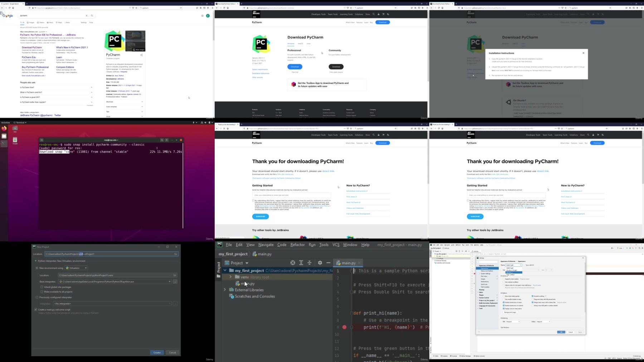This screenshot has width=644, height=362.
Task: Open gear options in dark Project panel
Action: click(x=320, y=263)
